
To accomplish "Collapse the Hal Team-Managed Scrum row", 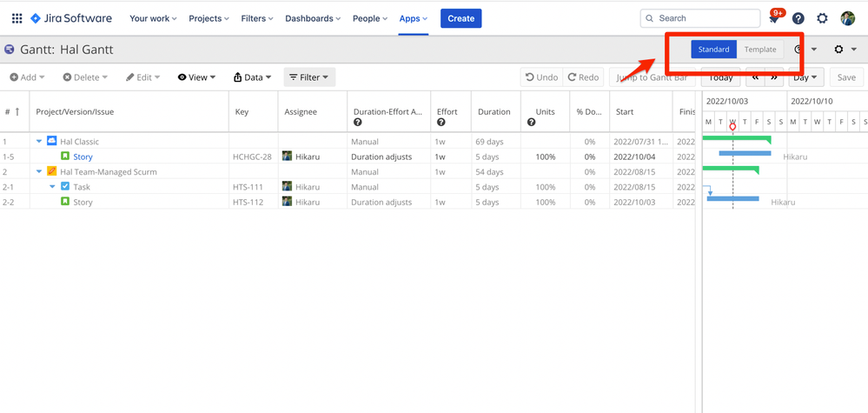I will 39,171.
